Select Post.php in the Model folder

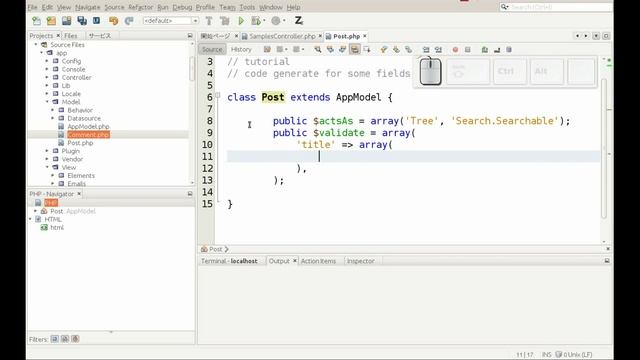pos(80,142)
